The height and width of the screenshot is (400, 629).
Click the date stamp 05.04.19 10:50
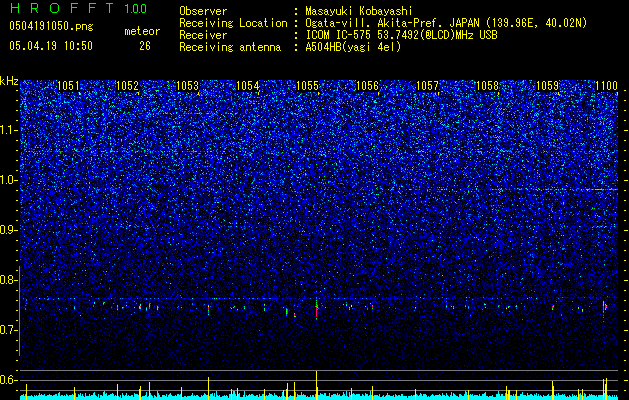(x=51, y=46)
